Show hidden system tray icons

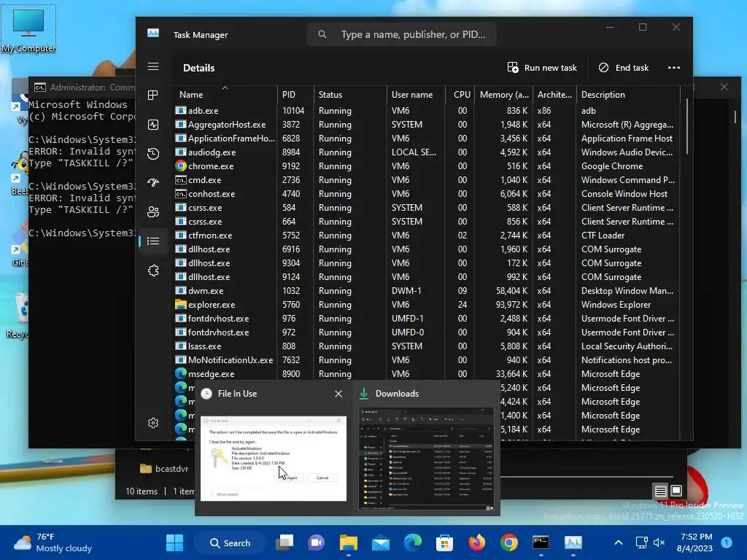[619, 542]
